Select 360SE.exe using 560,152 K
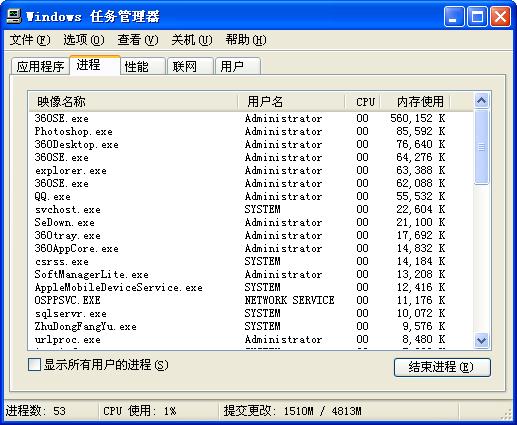 pyautogui.click(x=251, y=118)
